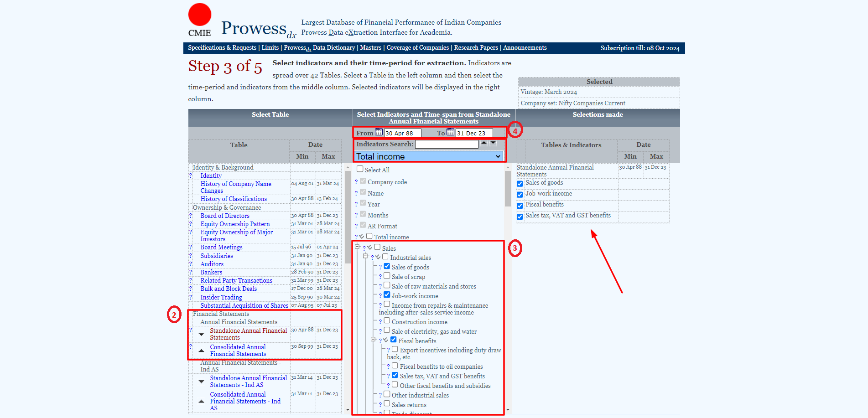Click up arrow beside Consolidated Statements - Ind AS

click(201, 402)
